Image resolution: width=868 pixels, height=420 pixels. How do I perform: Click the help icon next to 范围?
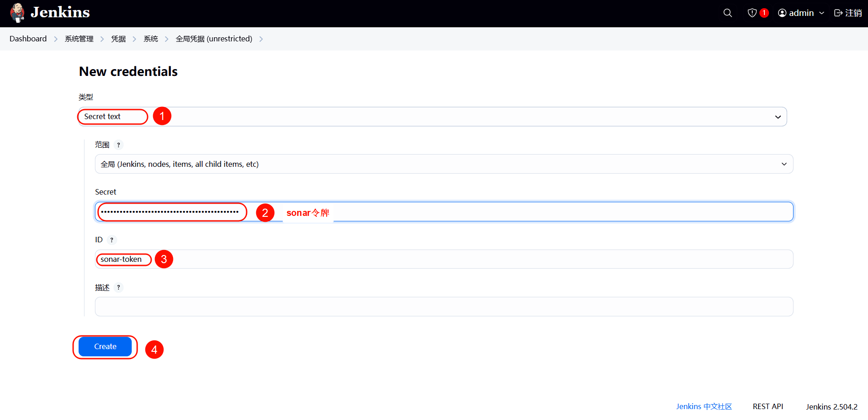tap(119, 145)
